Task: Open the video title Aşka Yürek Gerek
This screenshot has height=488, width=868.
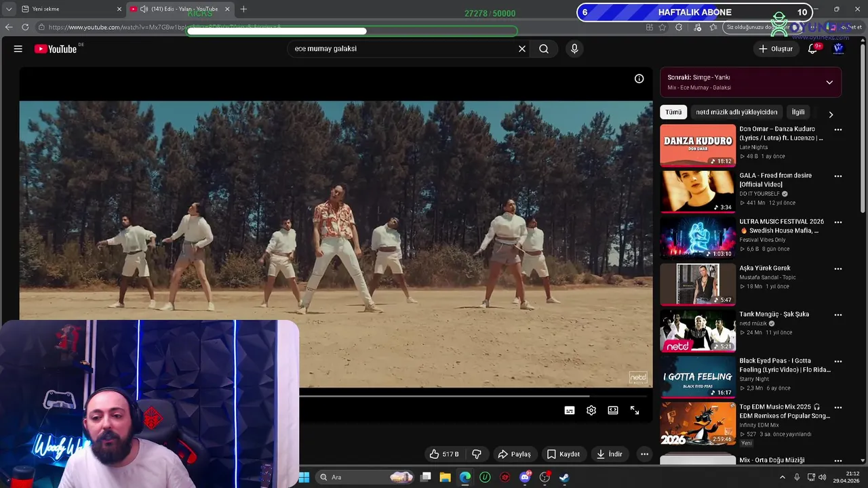Action: [x=765, y=268]
